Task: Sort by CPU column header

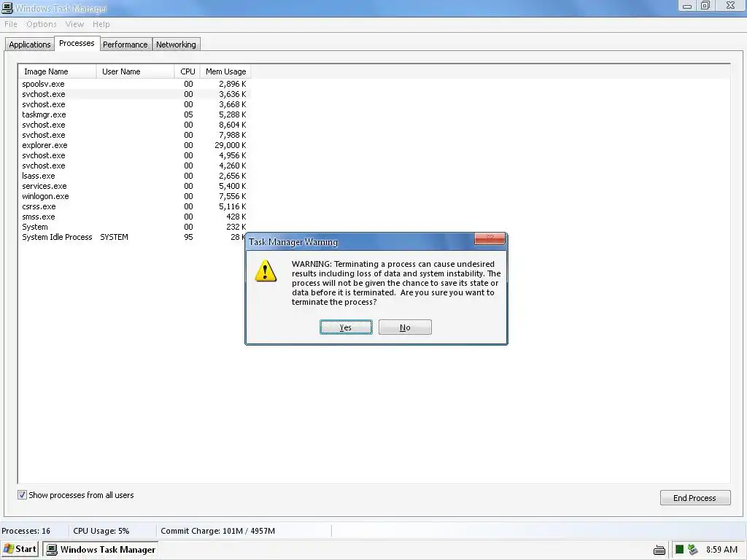Action: tap(187, 71)
